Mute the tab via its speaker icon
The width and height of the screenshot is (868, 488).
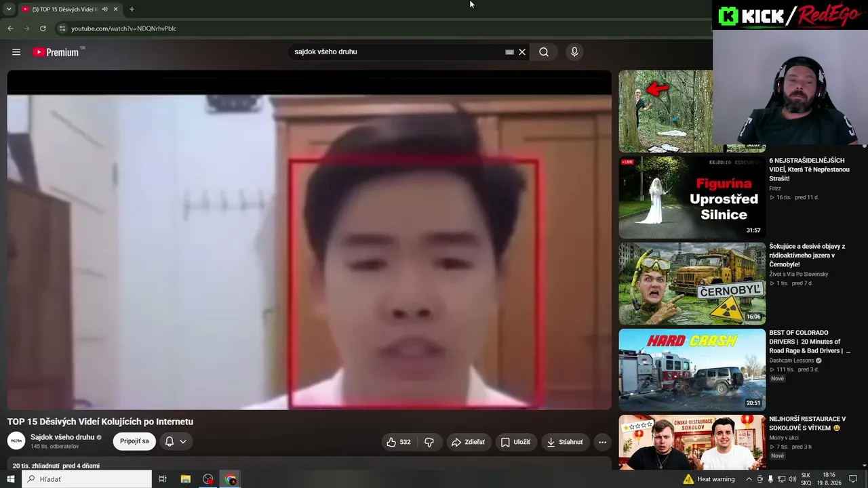(104, 9)
